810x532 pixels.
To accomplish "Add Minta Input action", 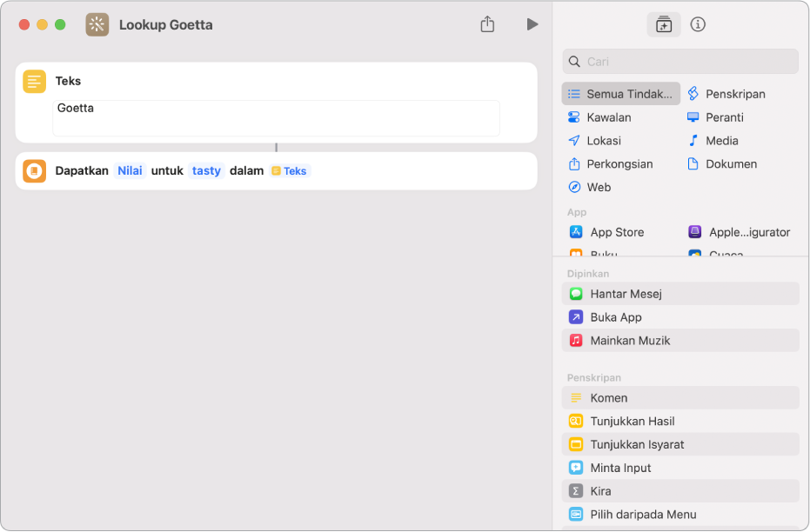I will pyautogui.click(x=679, y=468).
